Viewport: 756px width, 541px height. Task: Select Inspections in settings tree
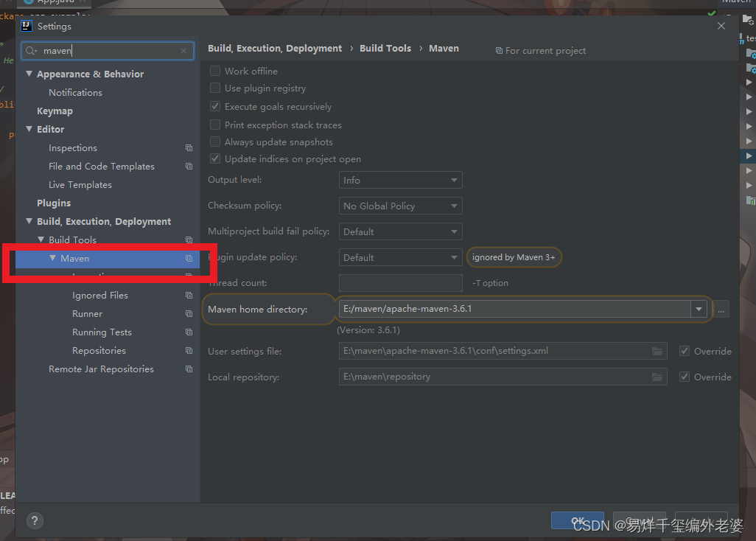click(73, 148)
